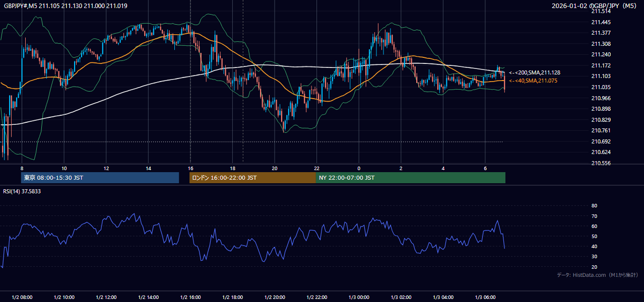Click price axis value 210.829

coord(601,120)
